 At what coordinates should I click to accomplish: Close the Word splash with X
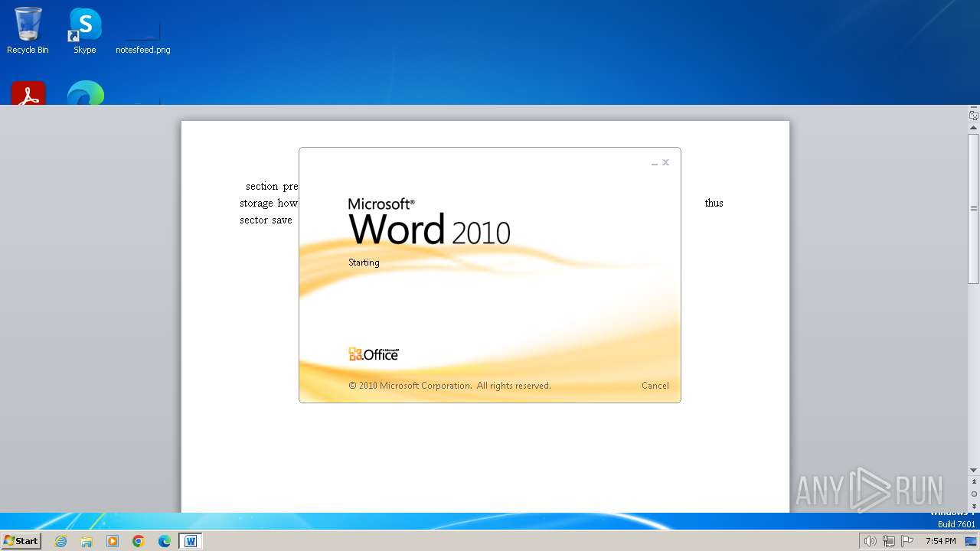665,162
